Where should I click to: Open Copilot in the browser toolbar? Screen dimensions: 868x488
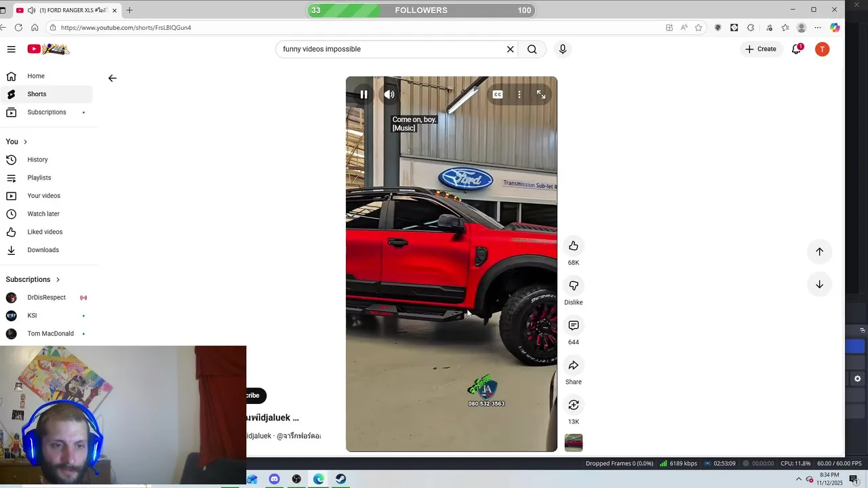835,28
